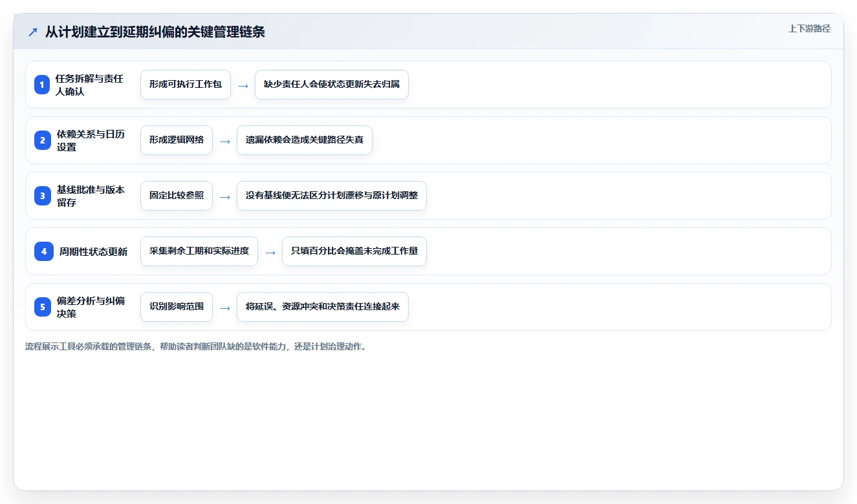The width and height of the screenshot is (857, 504).
Task: Click the 遗漏依赖会造成关键路径失真 chip
Action: pyautogui.click(x=305, y=140)
